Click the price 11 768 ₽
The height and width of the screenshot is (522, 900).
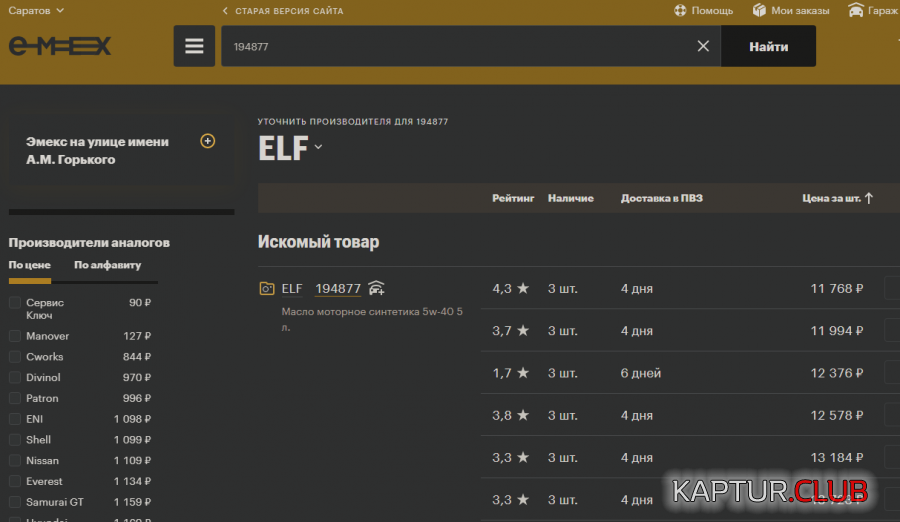(x=837, y=288)
